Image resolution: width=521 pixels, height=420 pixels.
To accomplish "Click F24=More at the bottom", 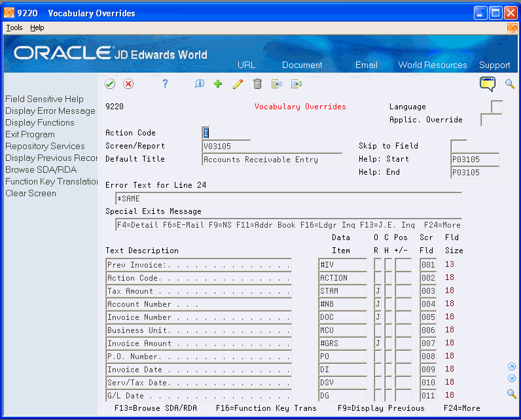I will (462, 408).
